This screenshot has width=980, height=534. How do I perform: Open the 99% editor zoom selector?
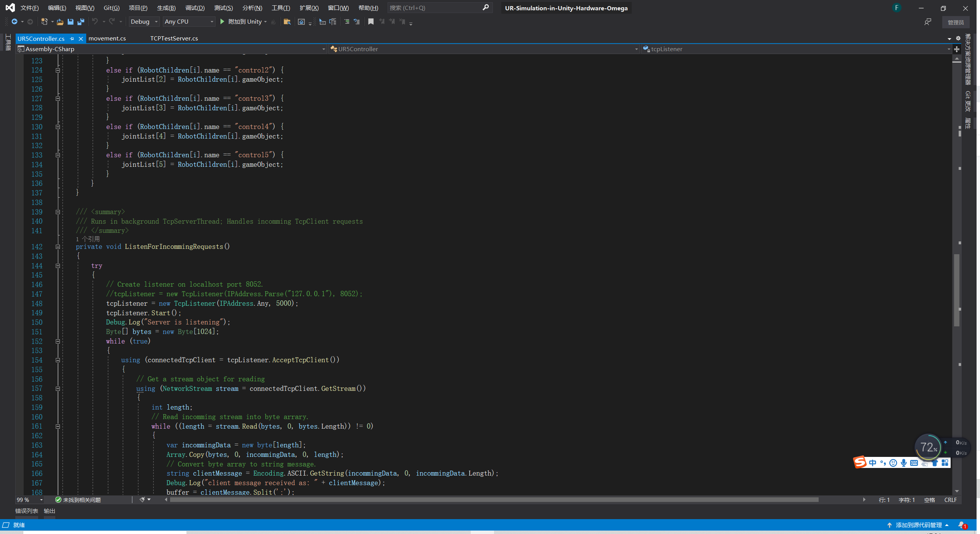29,500
